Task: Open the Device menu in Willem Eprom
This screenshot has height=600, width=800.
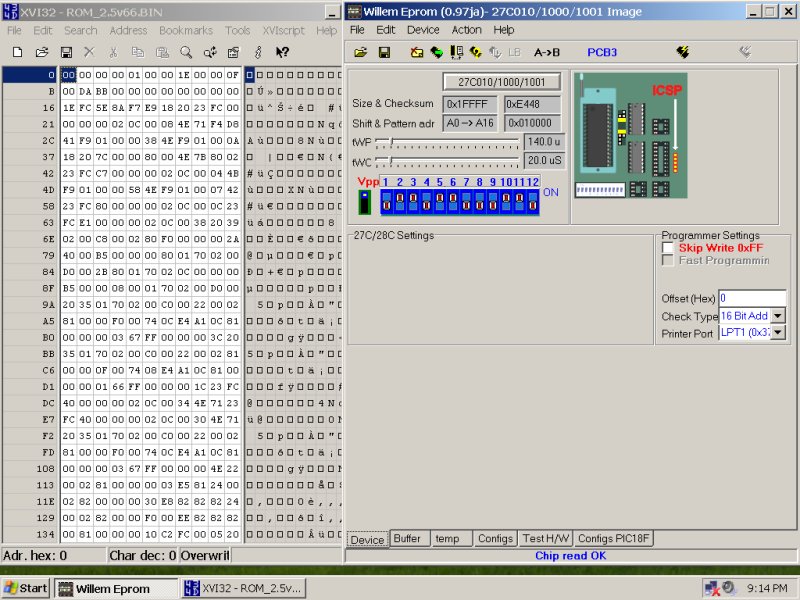Action: [423, 30]
